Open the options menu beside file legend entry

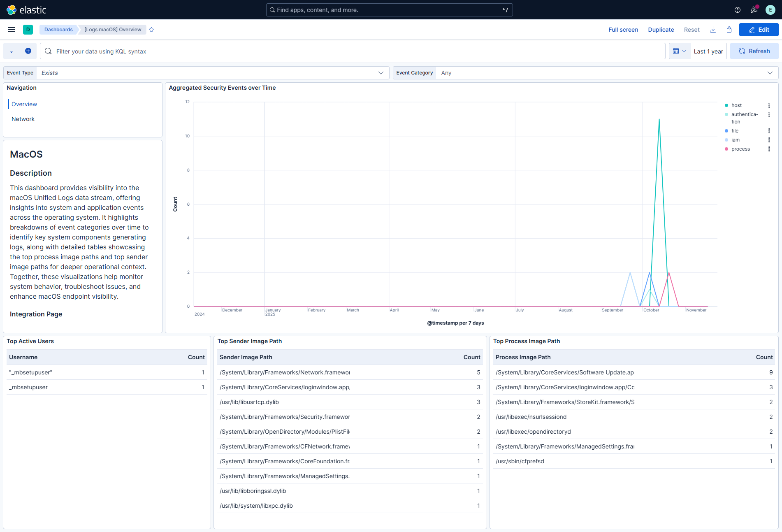point(770,130)
